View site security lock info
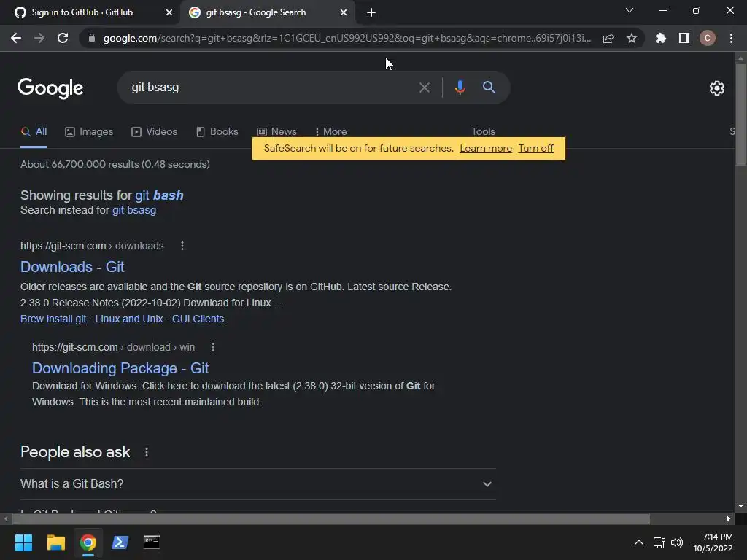 pyautogui.click(x=92, y=38)
